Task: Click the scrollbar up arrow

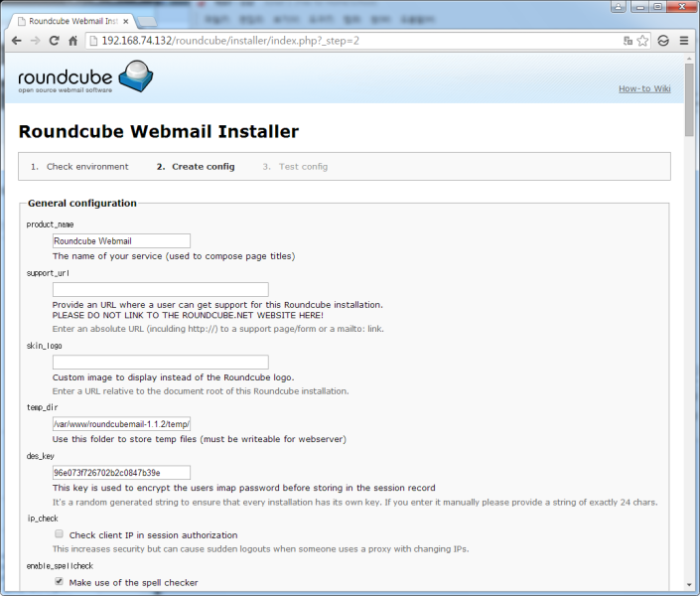Action: [x=689, y=58]
